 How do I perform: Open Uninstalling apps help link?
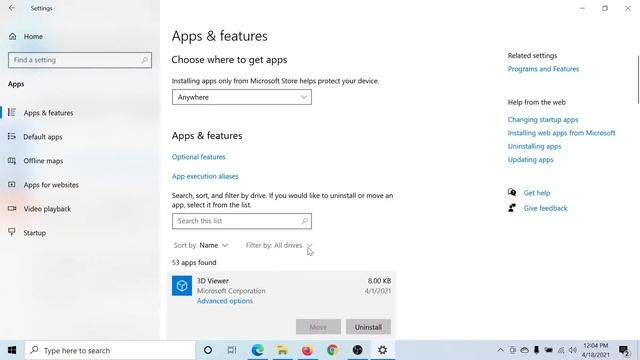point(534,146)
